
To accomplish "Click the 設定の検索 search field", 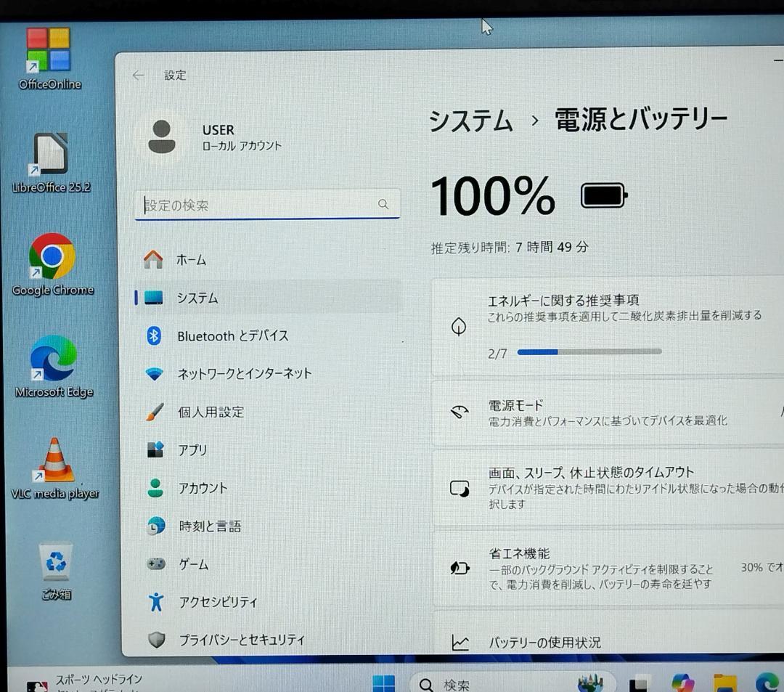I will [267, 205].
